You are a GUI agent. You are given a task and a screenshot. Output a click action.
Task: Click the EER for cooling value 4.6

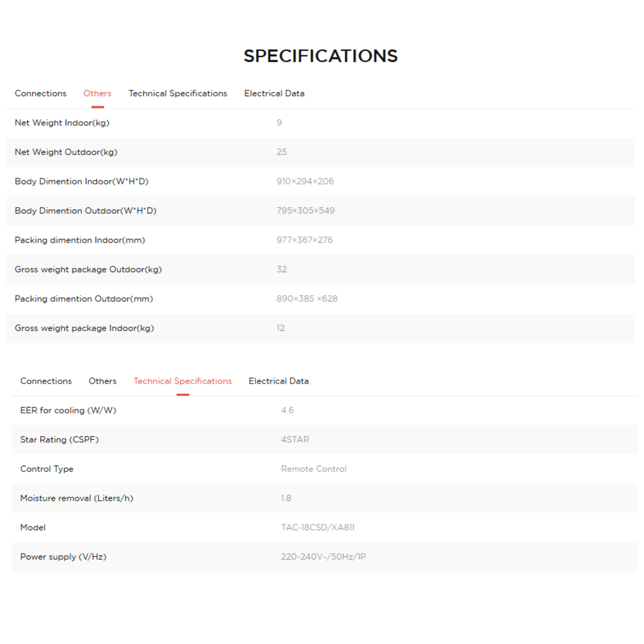click(x=287, y=410)
